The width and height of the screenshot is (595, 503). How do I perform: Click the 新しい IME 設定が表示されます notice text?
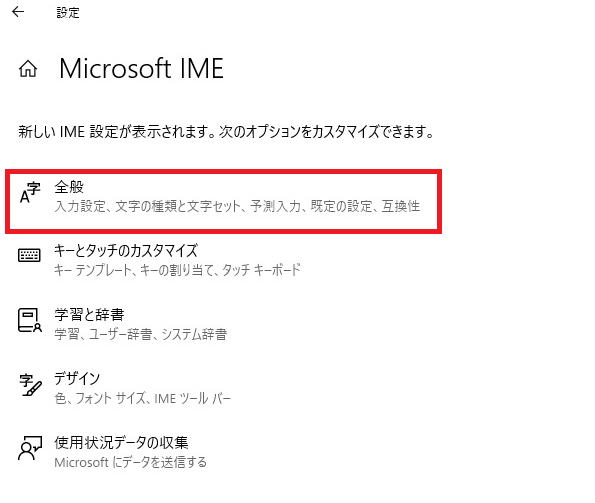(x=226, y=132)
